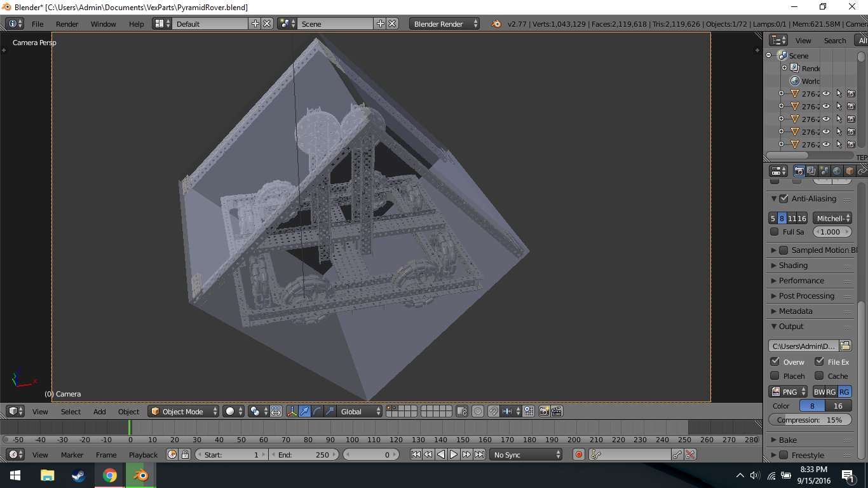Open the output folder browser icon
Viewport: 868px width, 488px height.
coord(845,346)
